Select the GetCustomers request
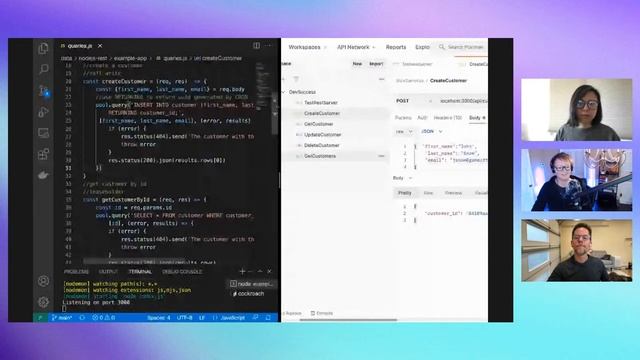This screenshot has width=640, height=360. 320,156
